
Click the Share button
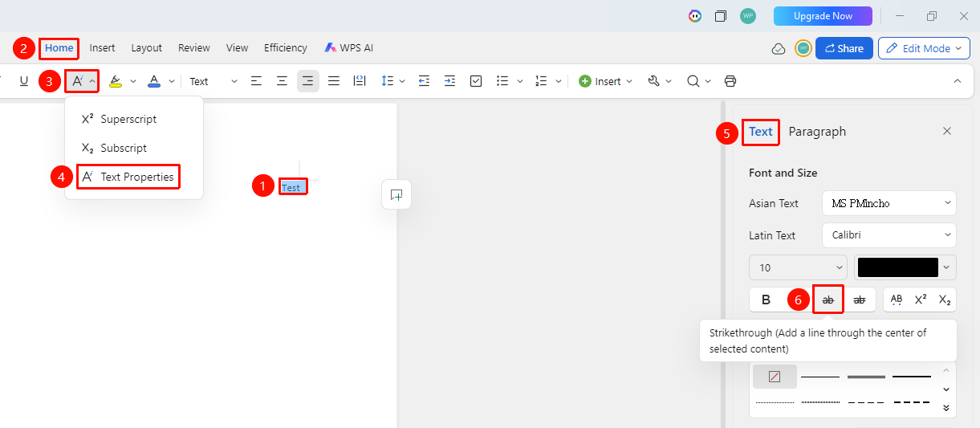pos(844,48)
